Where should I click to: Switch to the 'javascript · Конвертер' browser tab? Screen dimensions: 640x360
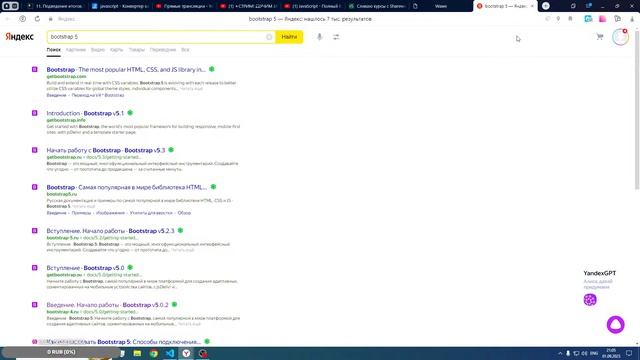click(120, 6)
